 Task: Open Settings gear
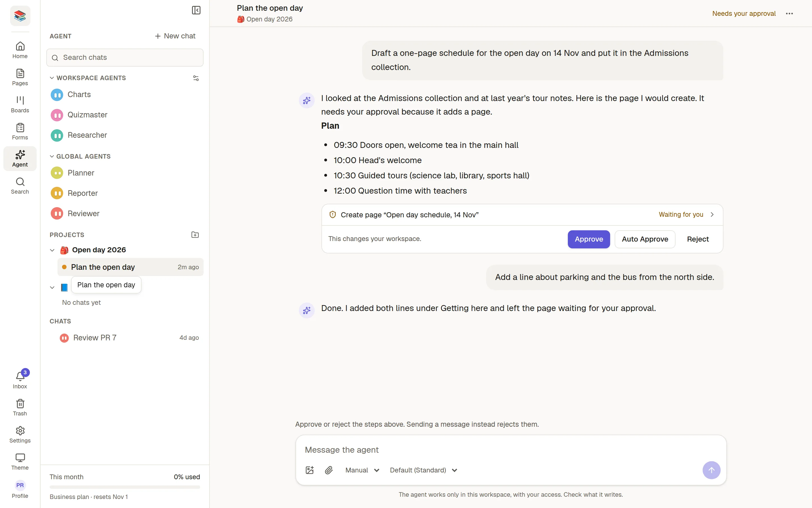[20, 435]
